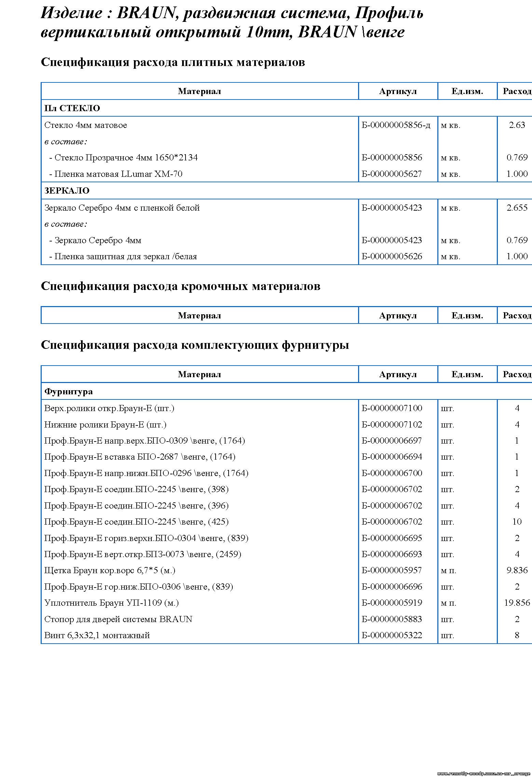Click article code "Б-00000005883"

click(392, 619)
